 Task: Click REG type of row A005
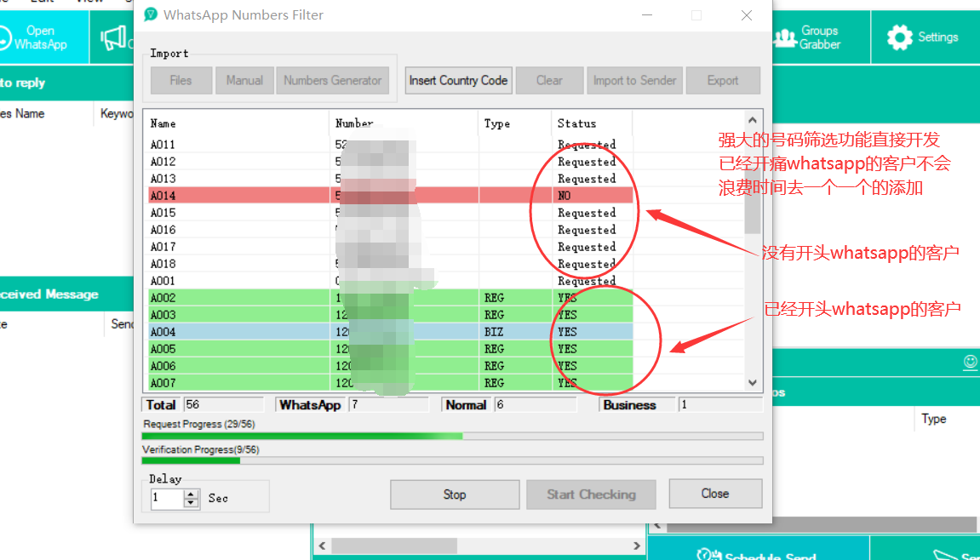[494, 349]
